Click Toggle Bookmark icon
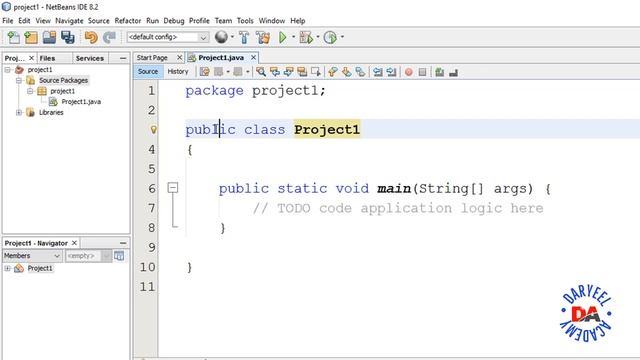 (360, 72)
